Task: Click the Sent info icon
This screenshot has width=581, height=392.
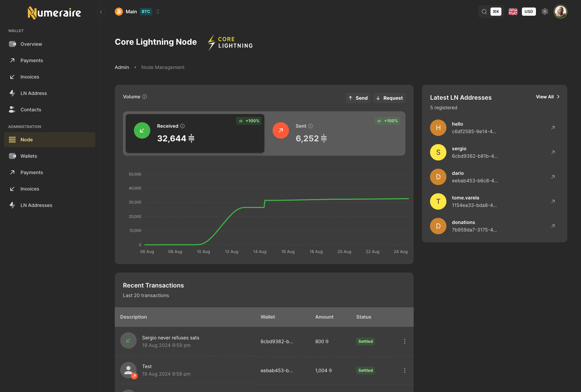Action: pyautogui.click(x=310, y=126)
